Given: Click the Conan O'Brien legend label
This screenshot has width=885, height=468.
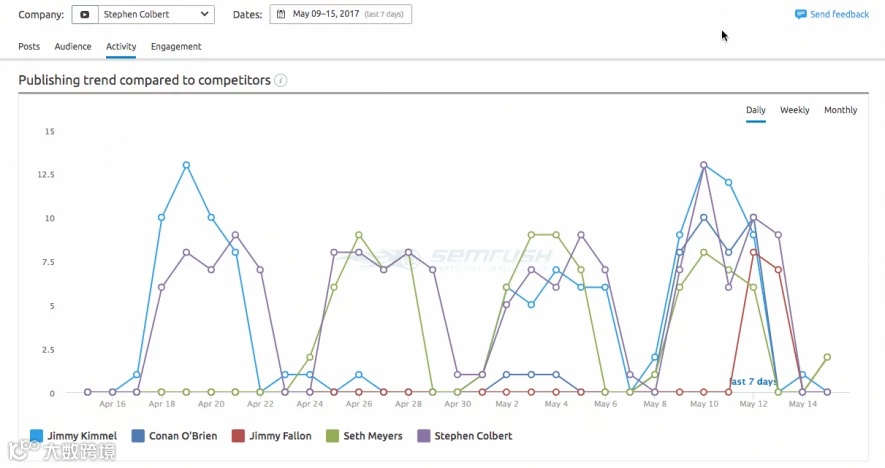Looking at the screenshot, I should [183, 436].
